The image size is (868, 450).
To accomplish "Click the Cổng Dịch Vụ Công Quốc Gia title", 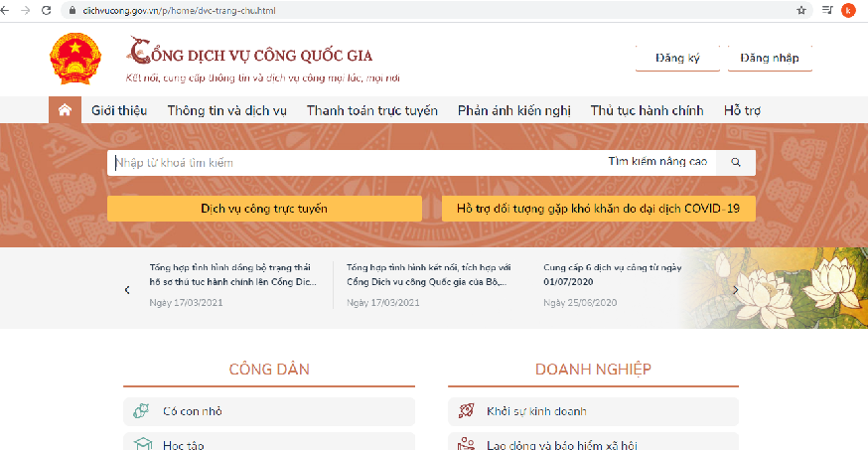I will (x=250, y=52).
